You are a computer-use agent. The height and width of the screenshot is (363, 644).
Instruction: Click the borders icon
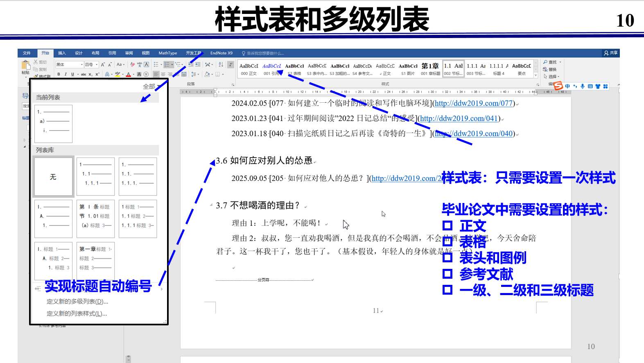(218, 74)
